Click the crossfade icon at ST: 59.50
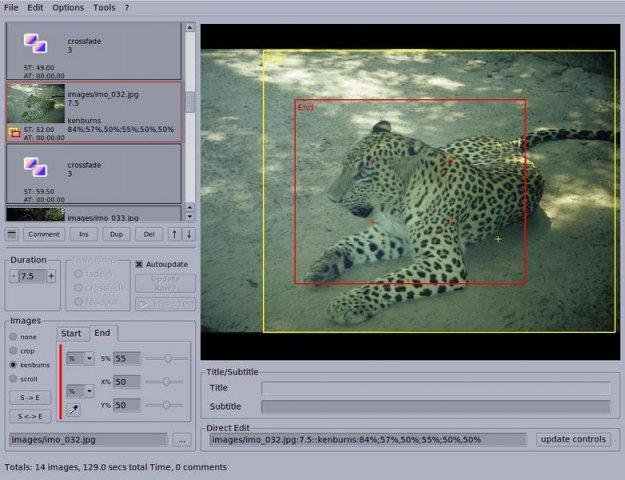 (x=35, y=165)
